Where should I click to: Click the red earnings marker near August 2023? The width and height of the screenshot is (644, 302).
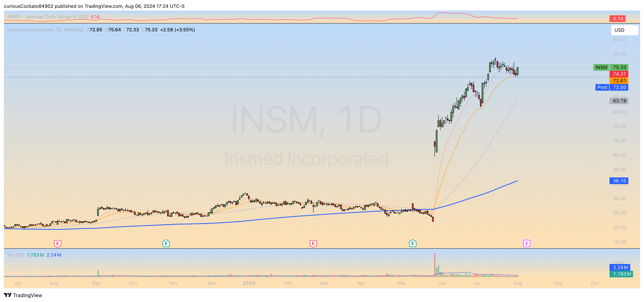pos(57,243)
